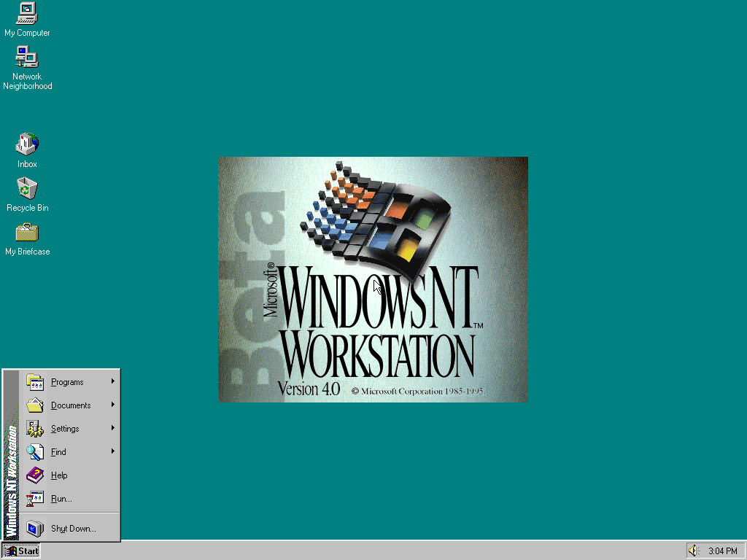Image resolution: width=747 pixels, height=560 pixels.
Task: Expand the Documents submenu arrow
Action: [x=113, y=404]
